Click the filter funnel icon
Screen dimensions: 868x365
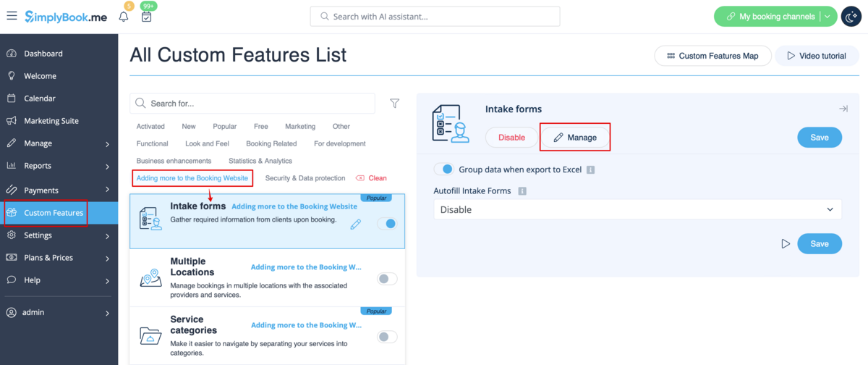click(x=394, y=104)
